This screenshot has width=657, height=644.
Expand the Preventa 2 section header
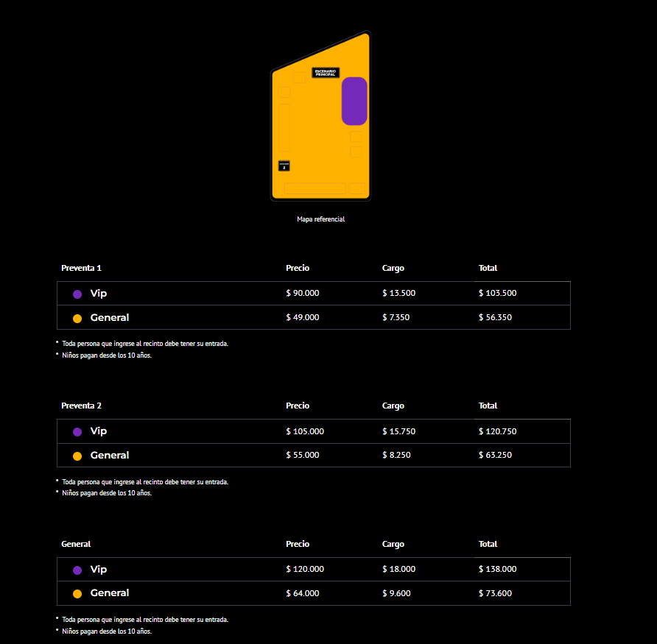click(x=81, y=406)
